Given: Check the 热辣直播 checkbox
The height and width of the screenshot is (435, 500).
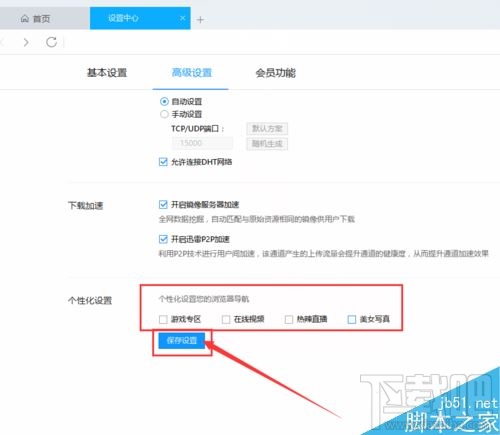Looking at the screenshot, I should tap(289, 319).
